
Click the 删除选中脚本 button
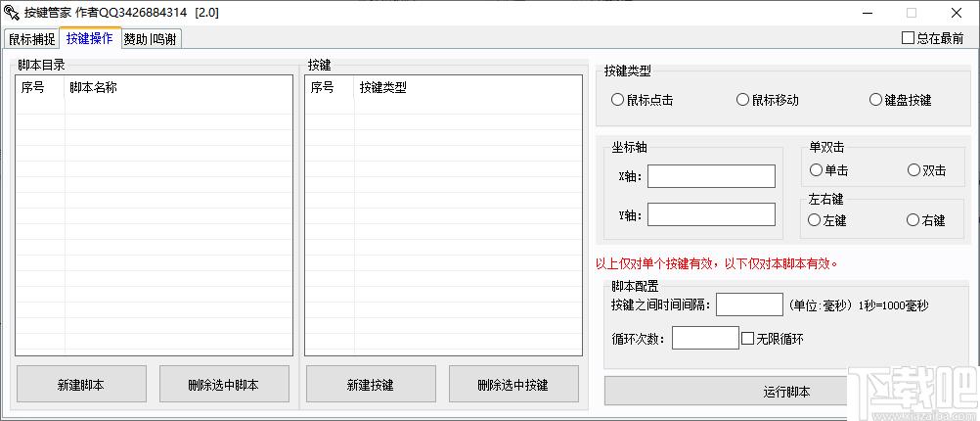224,384
